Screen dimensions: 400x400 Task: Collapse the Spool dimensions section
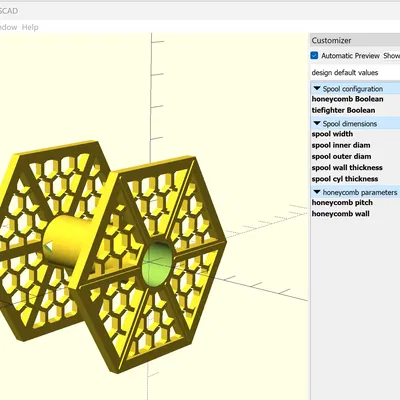(x=317, y=123)
